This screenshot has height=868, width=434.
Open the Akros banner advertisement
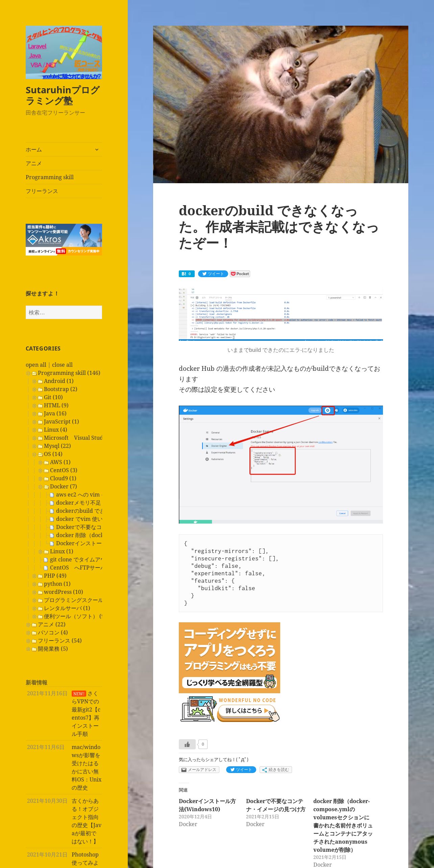[64, 240]
